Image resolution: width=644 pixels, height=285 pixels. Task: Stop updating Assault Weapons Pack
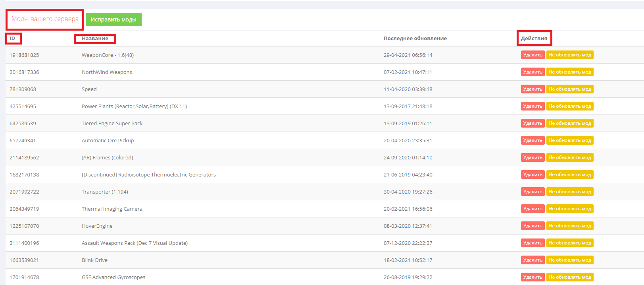click(x=570, y=243)
